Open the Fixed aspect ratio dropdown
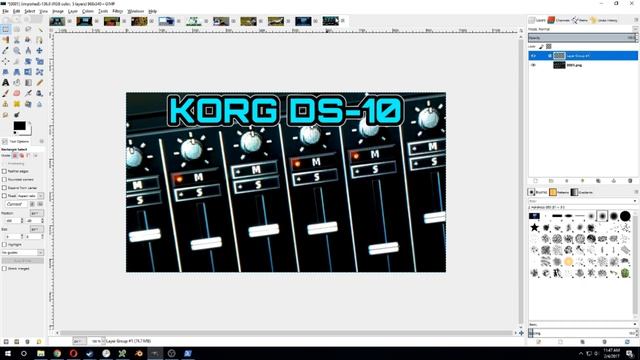Viewport: 640px width, 360px height. point(41,196)
